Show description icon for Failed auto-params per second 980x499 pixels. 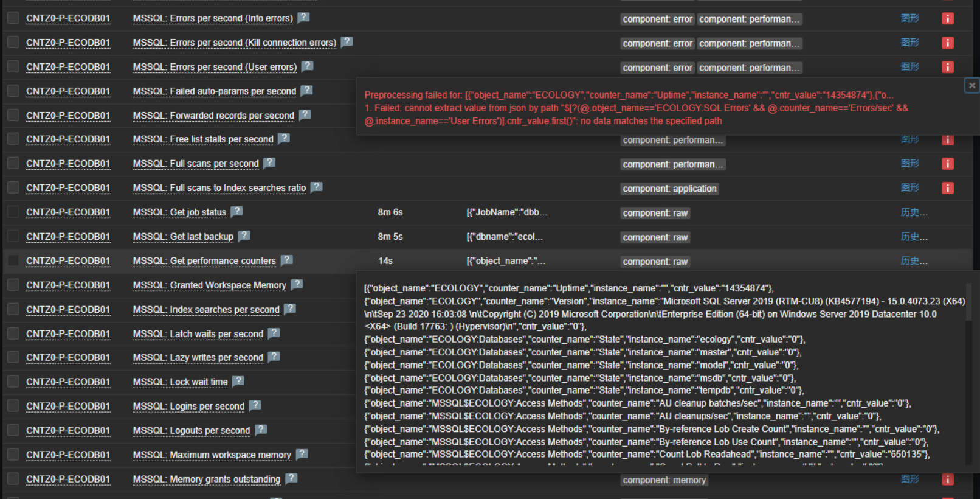pyautogui.click(x=306, y=90)
